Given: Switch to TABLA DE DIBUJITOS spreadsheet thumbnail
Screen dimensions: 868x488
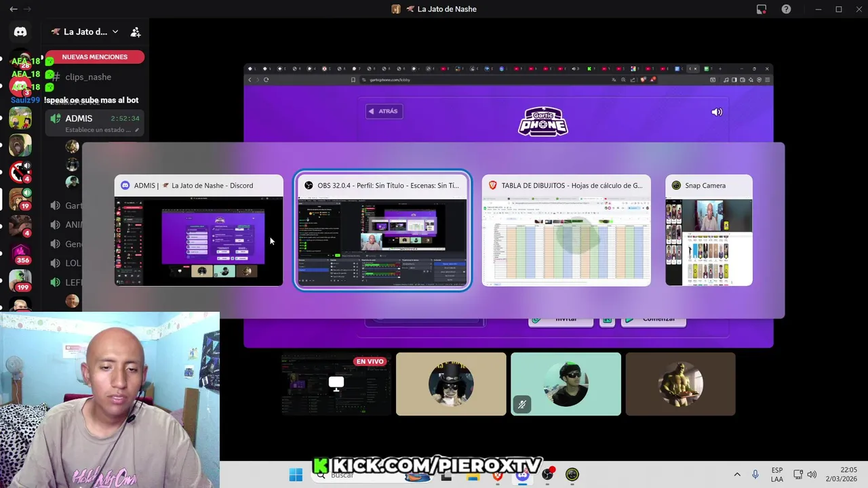Looking at the screenshot, I should click(x=566, y=230).
